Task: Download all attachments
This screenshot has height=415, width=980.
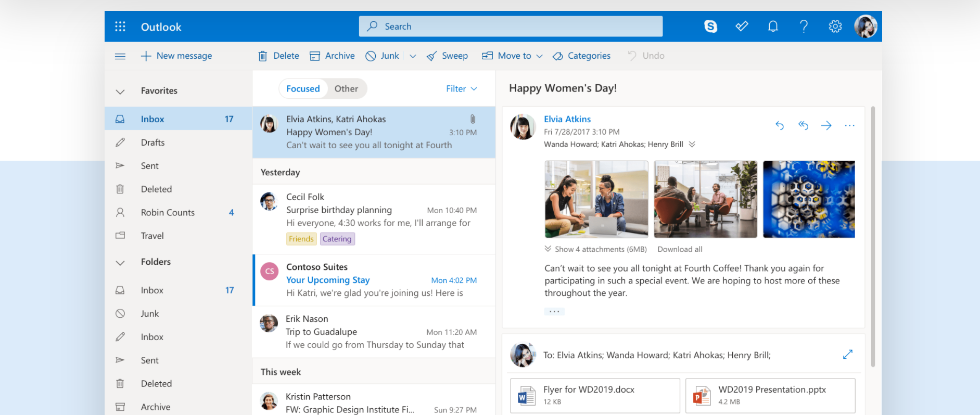Action: click(680, 249)
